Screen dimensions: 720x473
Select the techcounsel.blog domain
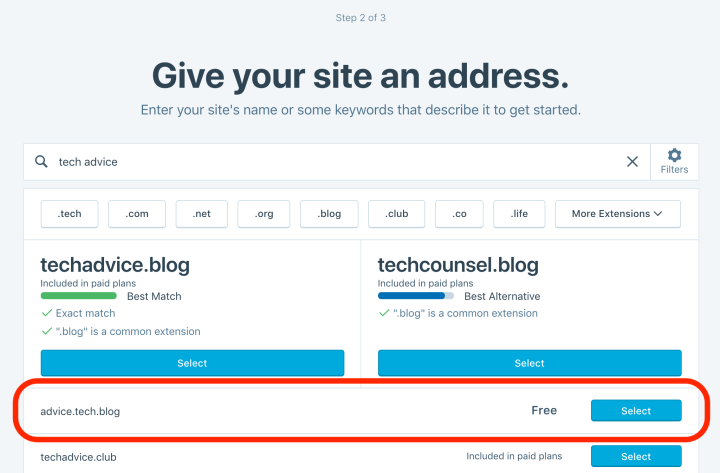(x=529, y=363)
